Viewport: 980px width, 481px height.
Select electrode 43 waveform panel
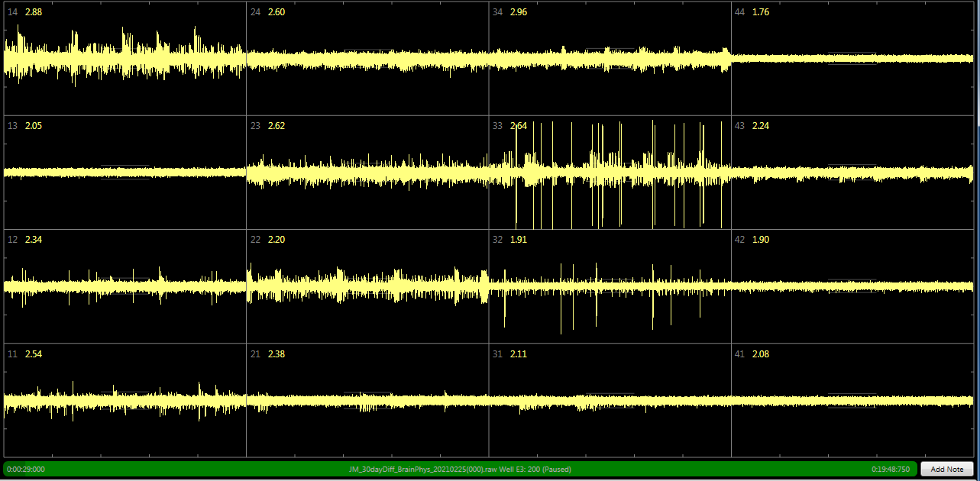(852, 173)
